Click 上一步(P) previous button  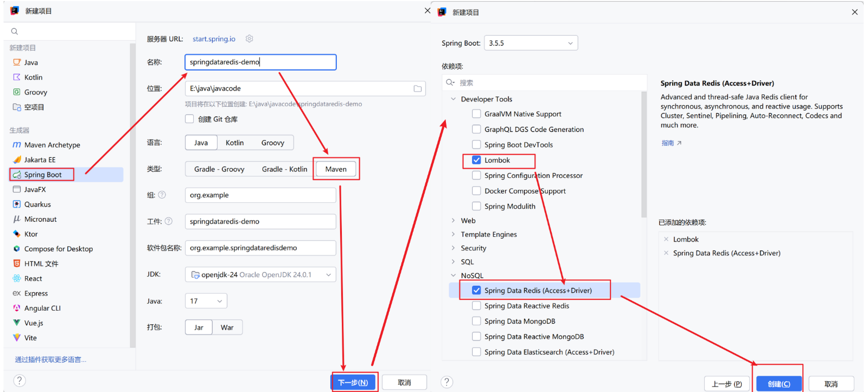point(727,384)
